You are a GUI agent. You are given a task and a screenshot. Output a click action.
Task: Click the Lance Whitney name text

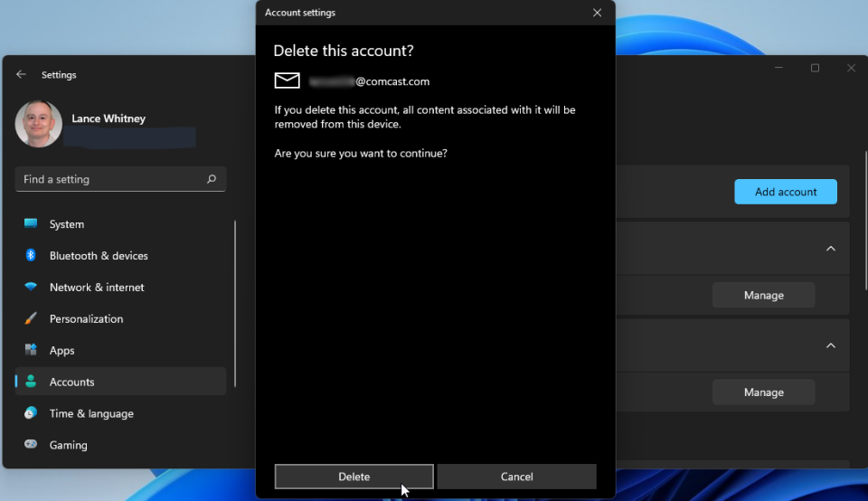coord(108,118)
